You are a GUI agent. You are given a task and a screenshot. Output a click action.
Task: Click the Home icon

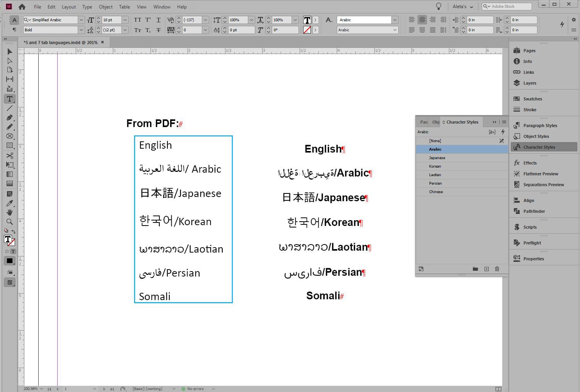point(22,7)
